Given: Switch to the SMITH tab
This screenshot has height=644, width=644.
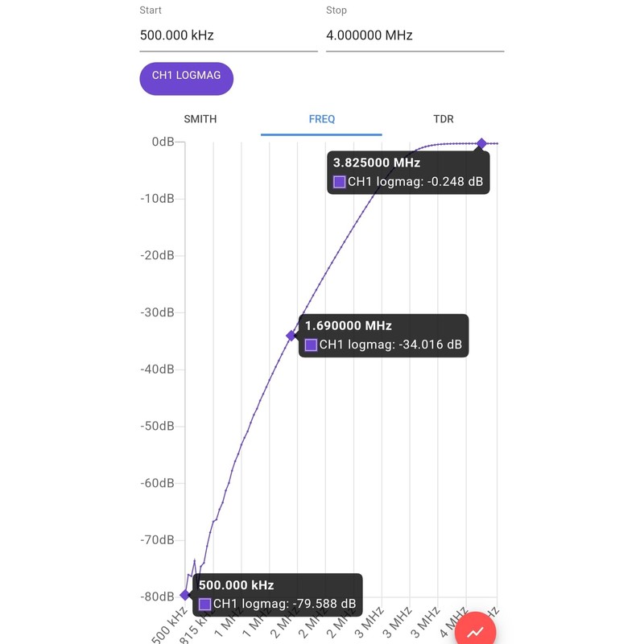Looking at the screenshot, I should (x=200, y=119).
